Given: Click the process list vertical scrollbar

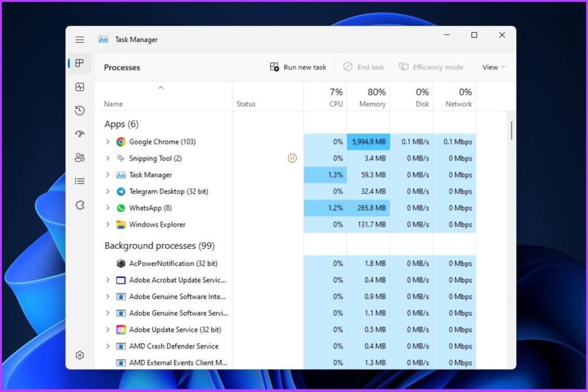Looking at the screenshot, I should pos(512,130).
